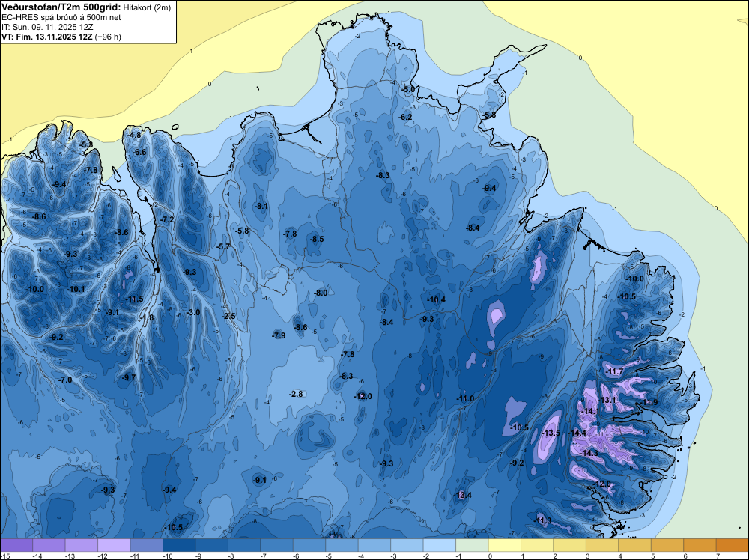This screenshot has height=560, width=749.
Task: Click the -7.2 temperature label
Action: point(167,219)
